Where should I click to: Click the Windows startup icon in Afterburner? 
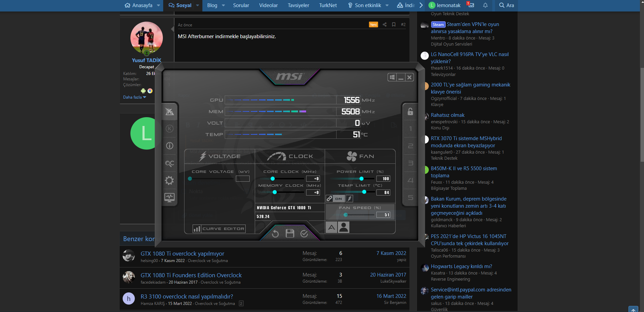tap(392, 77)
